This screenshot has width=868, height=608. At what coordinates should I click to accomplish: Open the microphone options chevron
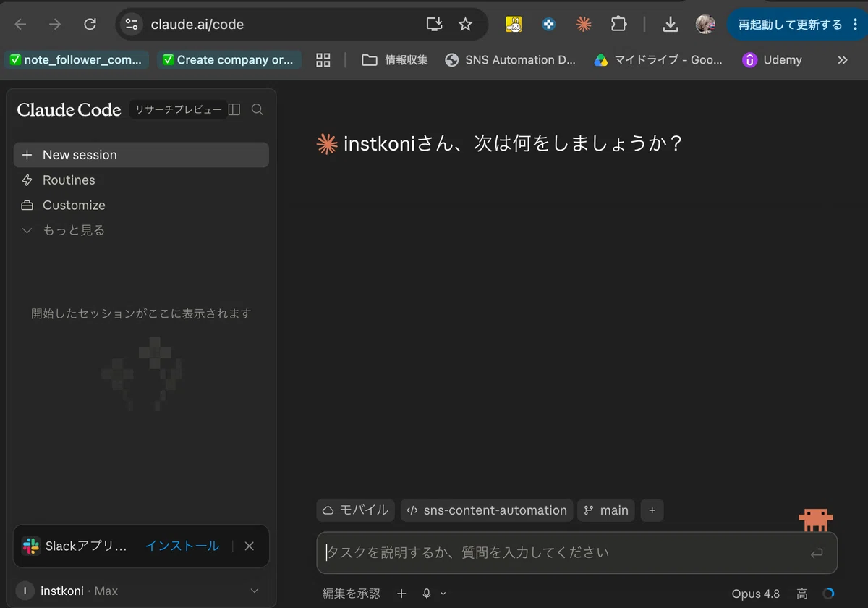tap(443, 594)
